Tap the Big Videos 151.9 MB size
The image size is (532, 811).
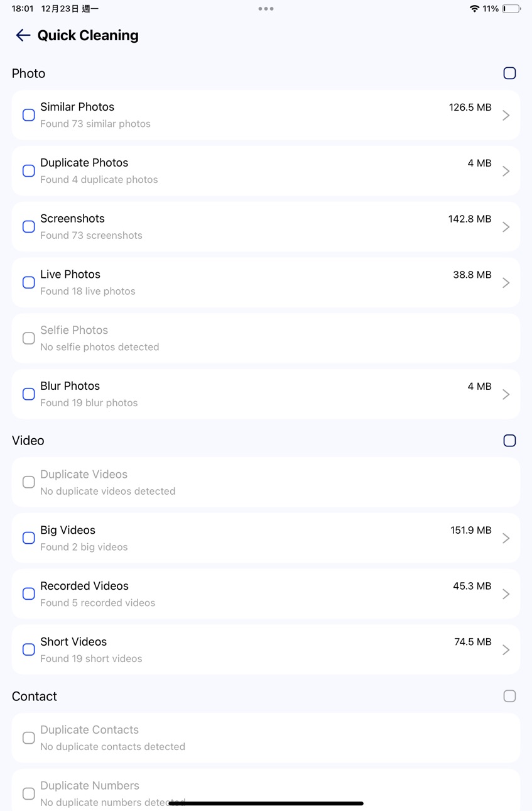click(470, 530)
